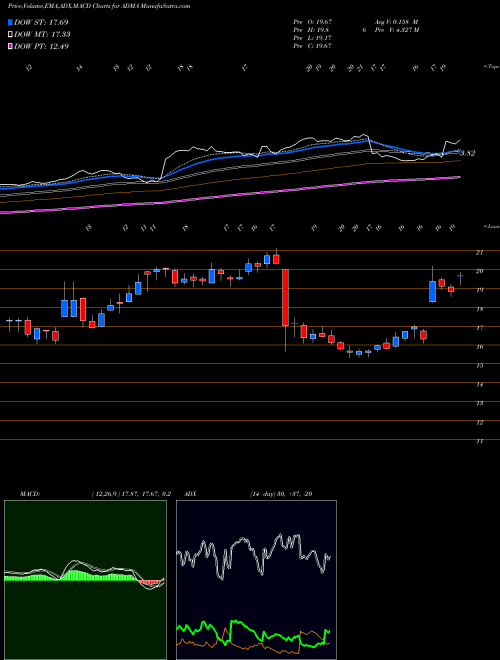Click the blue DOW ST legend swatch
The image size is (500, 660).
point(10,22)
